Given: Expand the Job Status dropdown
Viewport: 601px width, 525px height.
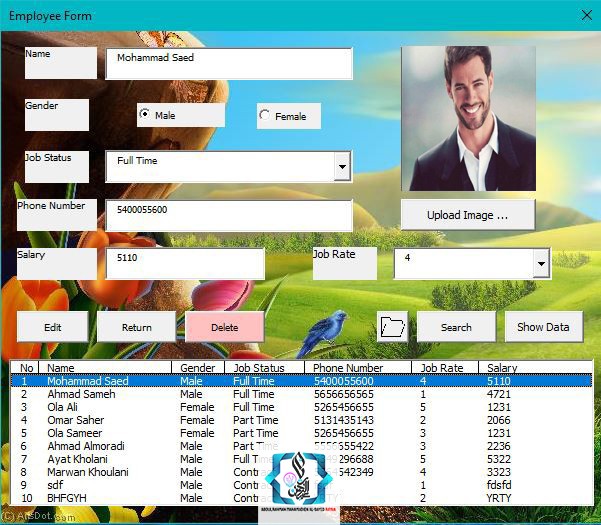Looking at the screenshot, I should coord(342,166).
